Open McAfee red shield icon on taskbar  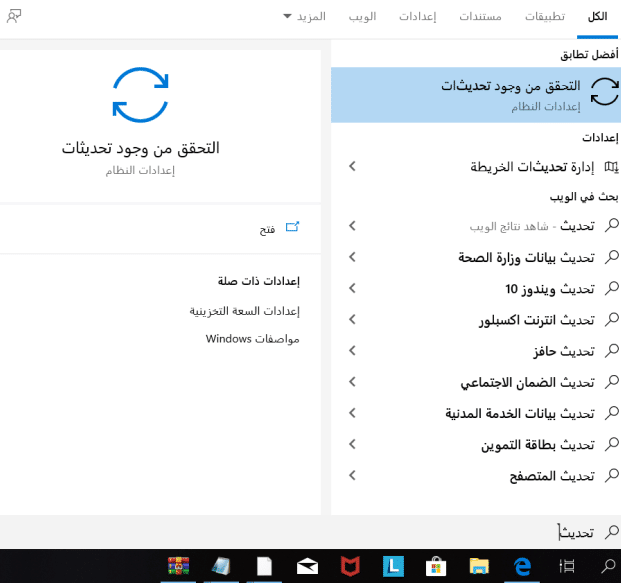click(x=350, y=566)
